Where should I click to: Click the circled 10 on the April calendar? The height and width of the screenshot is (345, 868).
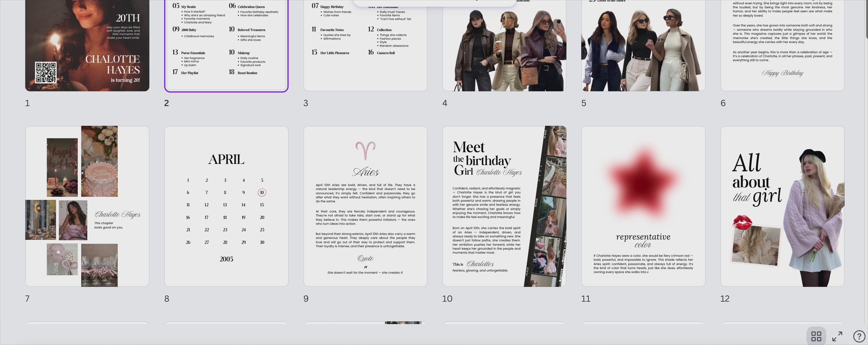[262, 192]
